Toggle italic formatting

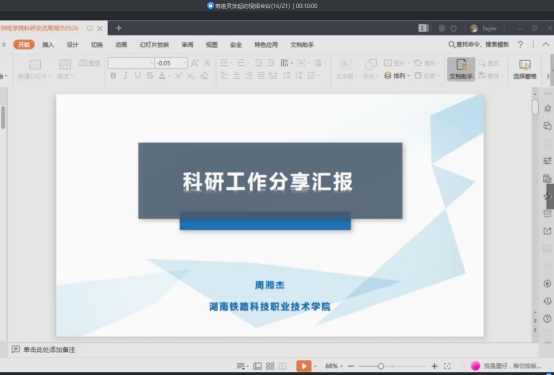[125, 76]
